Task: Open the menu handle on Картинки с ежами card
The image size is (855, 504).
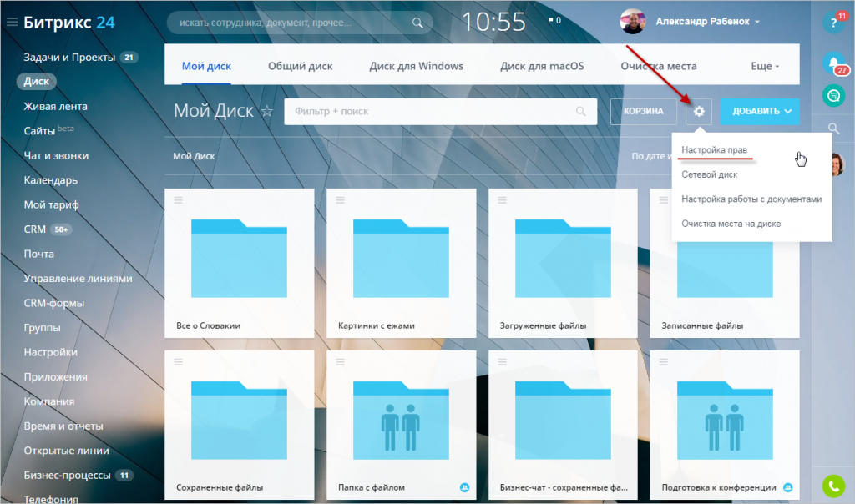Action: (341, 200)
